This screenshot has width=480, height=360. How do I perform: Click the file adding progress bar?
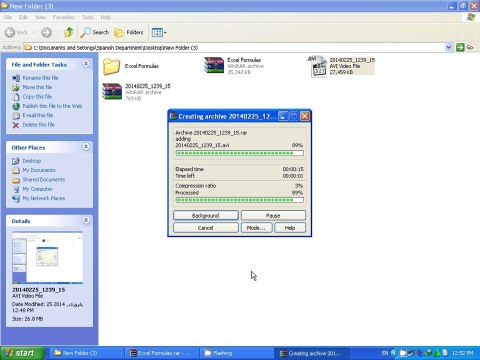[x=240, y=153]
